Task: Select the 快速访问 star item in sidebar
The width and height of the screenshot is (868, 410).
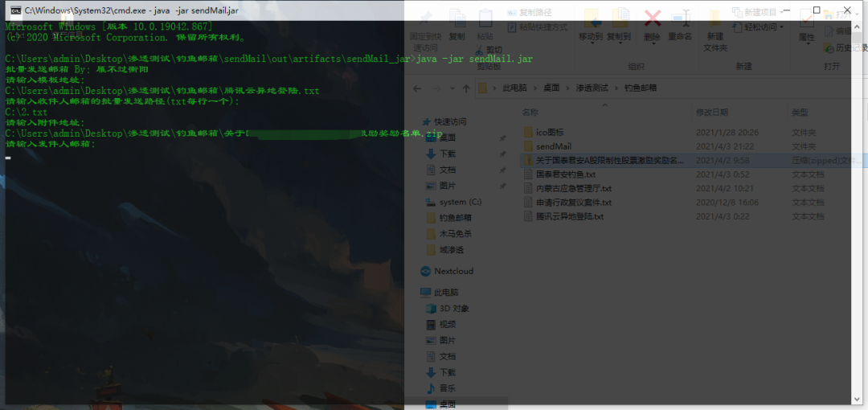Action: tap(444, 122)
